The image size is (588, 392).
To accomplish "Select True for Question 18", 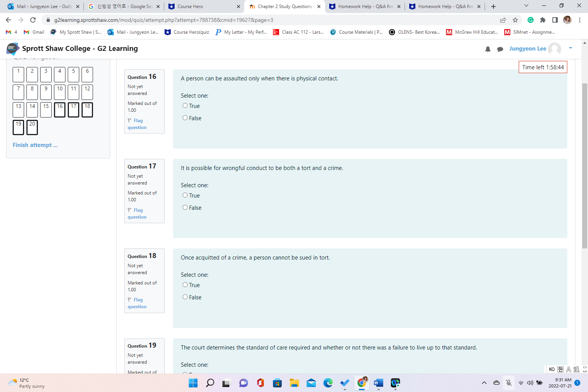I will 185,284.
